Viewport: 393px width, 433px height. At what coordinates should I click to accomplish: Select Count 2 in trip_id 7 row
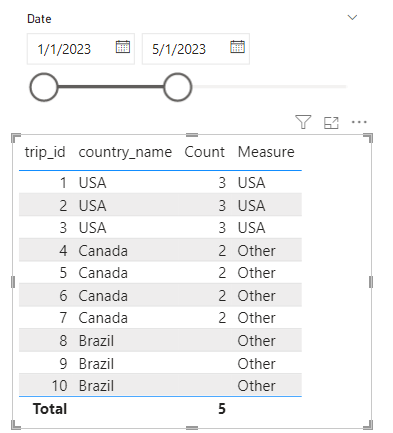(222, 318)
